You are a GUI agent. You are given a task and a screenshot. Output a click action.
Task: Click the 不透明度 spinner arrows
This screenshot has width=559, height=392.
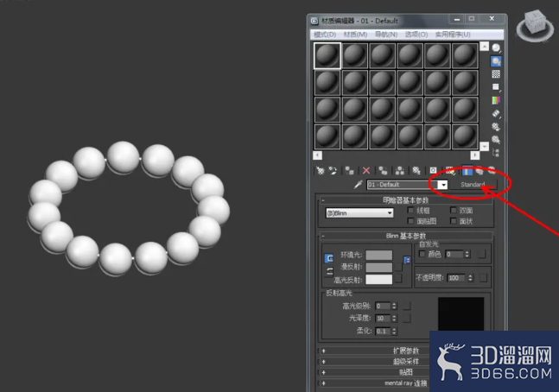(x=470, y=278)
